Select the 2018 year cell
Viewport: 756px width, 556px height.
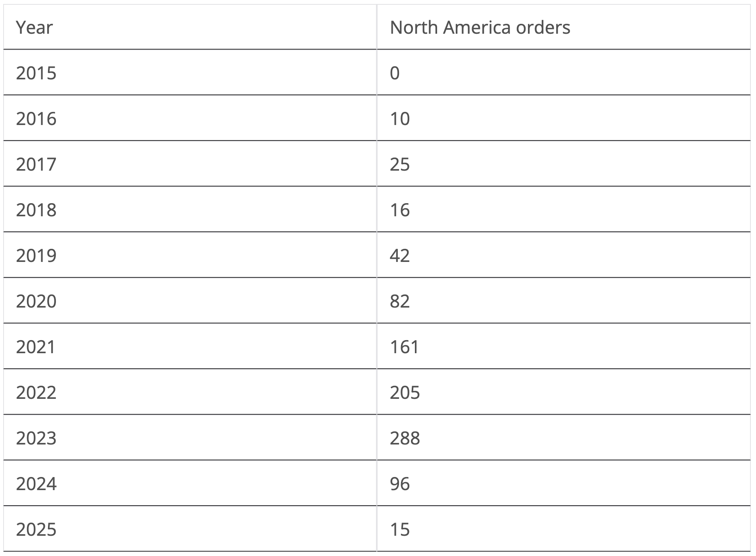pos(36,210)
